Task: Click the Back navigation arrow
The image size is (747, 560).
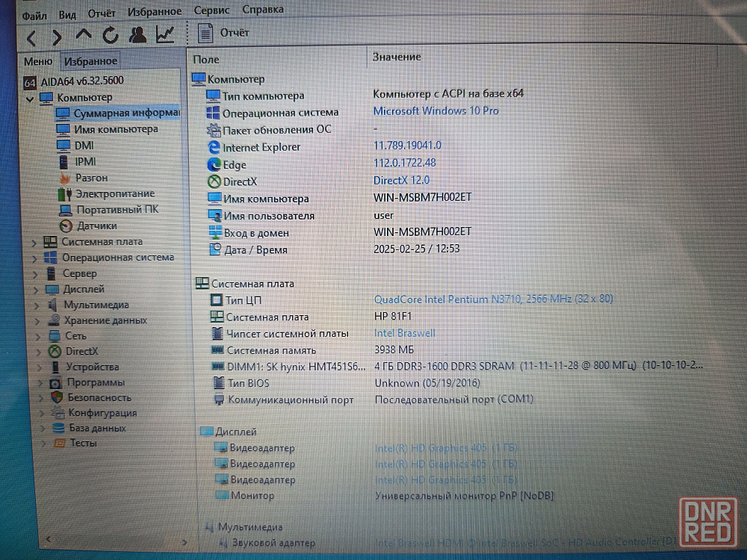Action: tap(32, 37)
